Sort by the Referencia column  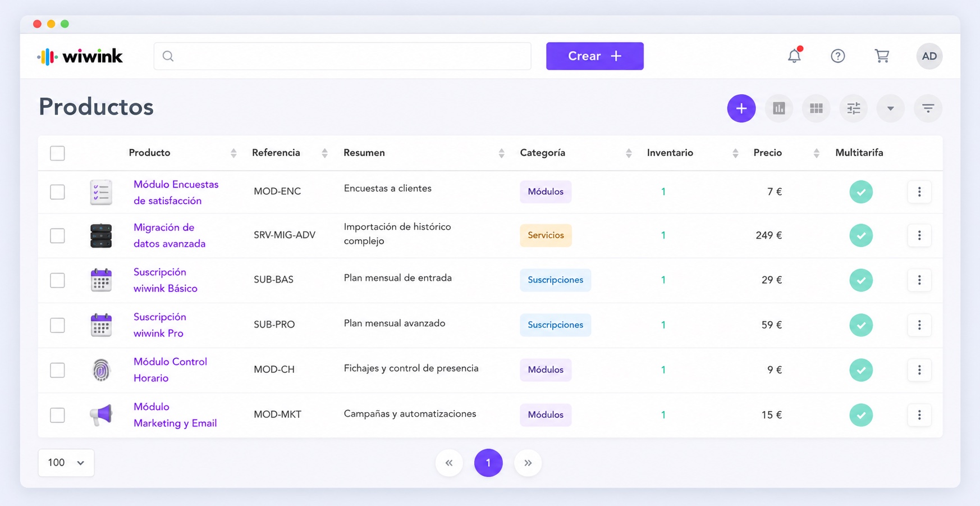tap(324, 153)
